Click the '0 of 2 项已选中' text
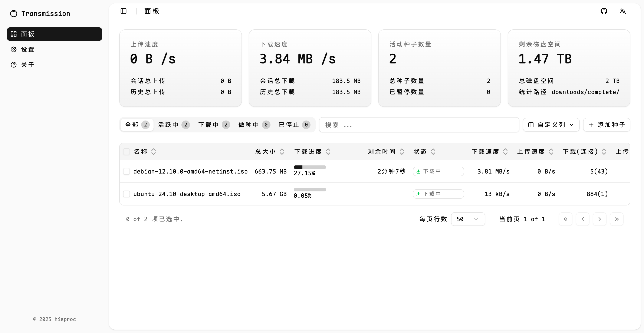The height and width of the screenshot is (333, 644). (x=154, y=219)
